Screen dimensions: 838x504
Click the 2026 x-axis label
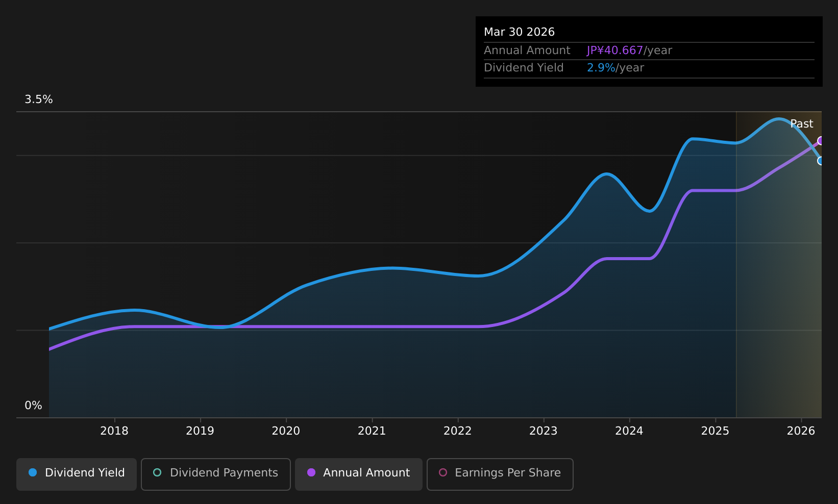coord(801,431)
